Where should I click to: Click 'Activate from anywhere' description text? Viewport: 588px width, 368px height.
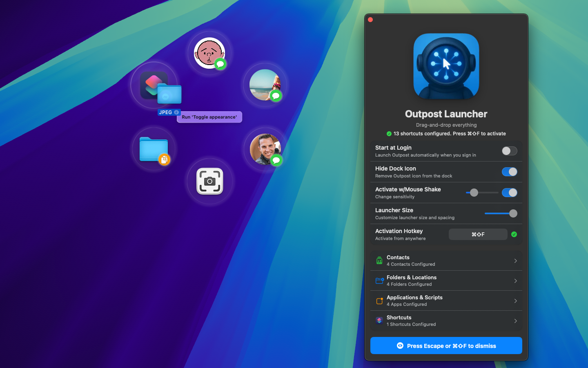tap(400, 239)
